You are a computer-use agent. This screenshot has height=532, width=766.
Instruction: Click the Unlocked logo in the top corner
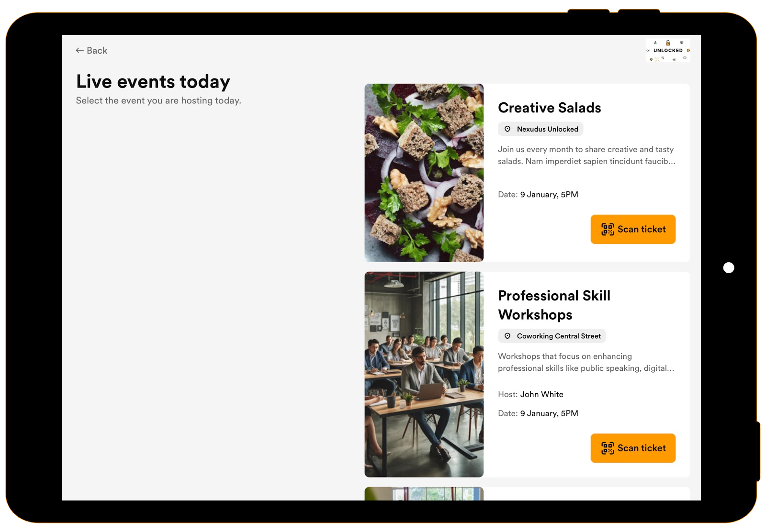click(668, 50)
